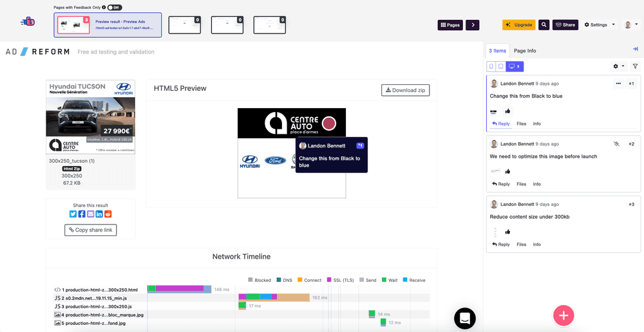Switch to the Page Info tab
This screenshot has height=332, width=644.
pyautogui.click(x=525, y=51)
